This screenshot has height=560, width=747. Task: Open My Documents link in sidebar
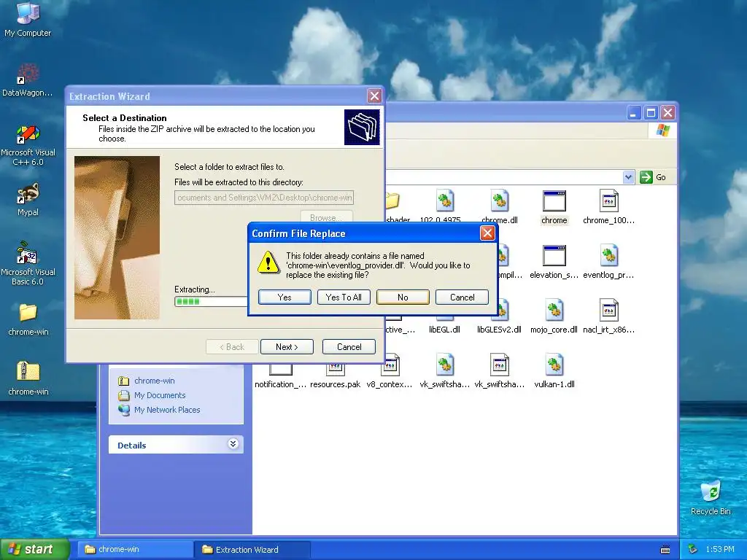[160, 395]
